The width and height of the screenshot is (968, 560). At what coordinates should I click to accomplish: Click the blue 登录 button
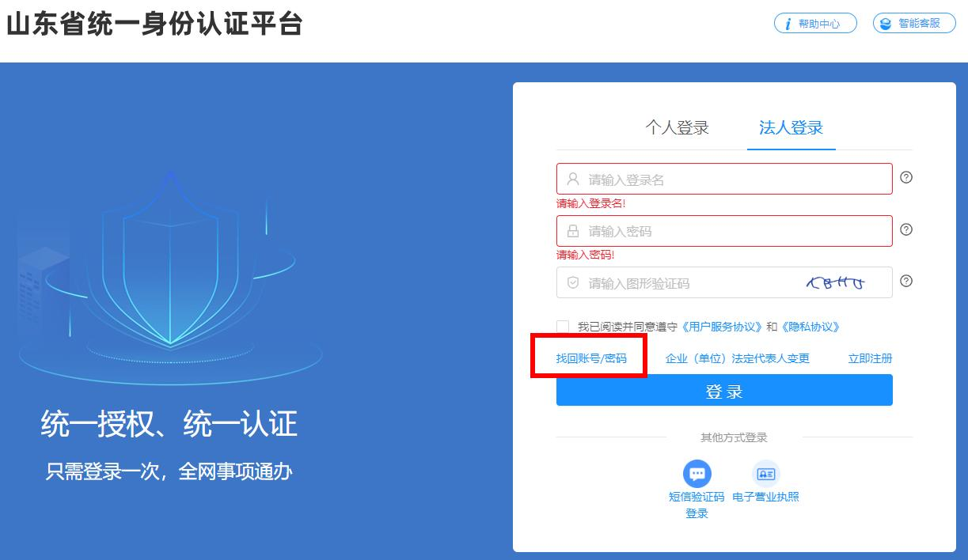click(724, 391)
